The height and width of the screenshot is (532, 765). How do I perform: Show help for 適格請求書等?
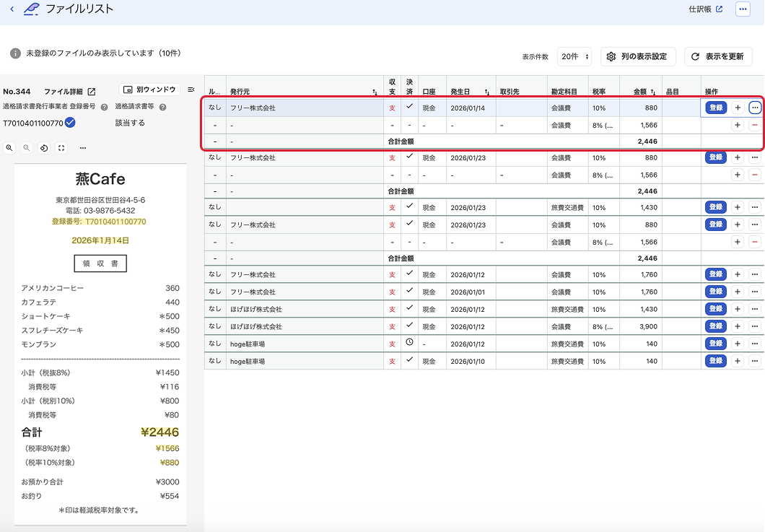[x=162, y=107]
